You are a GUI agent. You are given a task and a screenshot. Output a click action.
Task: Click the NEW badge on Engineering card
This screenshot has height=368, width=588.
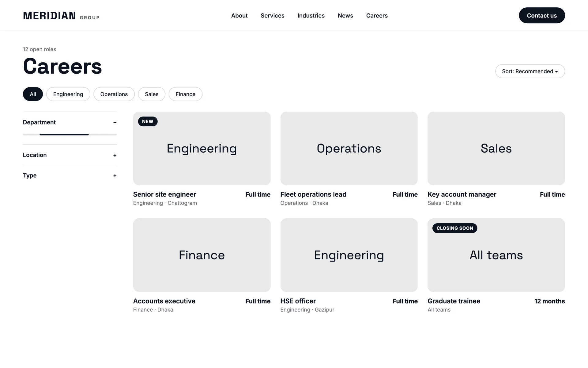[x=148, y=121]
